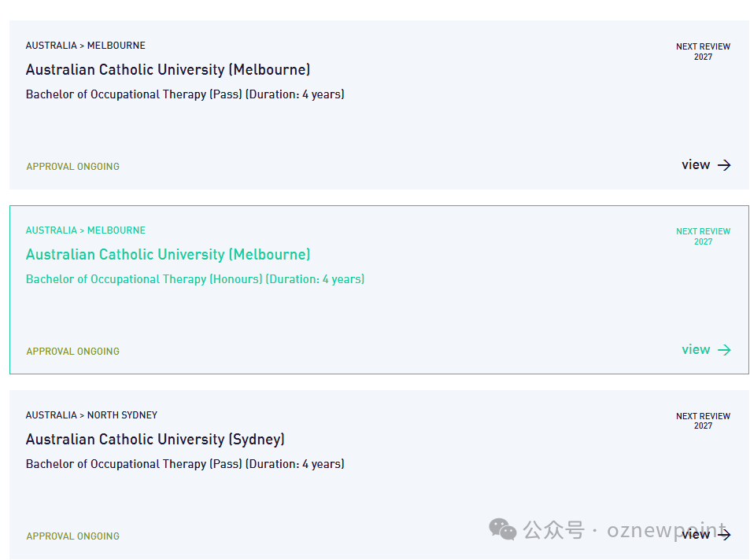
Task: Select Melbourne Bachelor of Occupational Therapy (Pass) text
Action: (185, 94)
